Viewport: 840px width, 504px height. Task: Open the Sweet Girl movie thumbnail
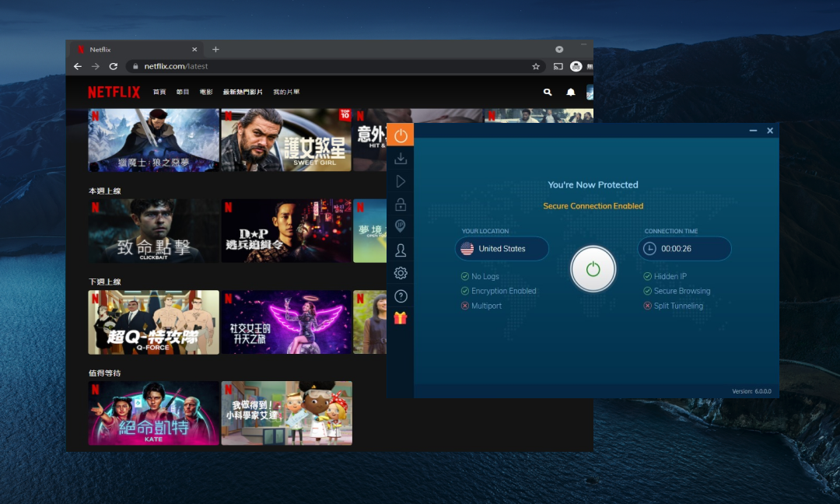pos(286,140)
